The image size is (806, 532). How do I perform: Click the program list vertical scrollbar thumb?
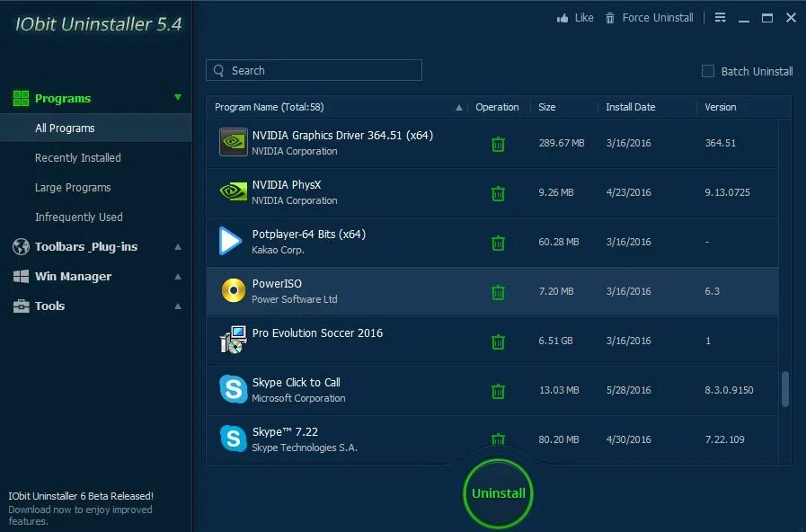pos(785,389)
